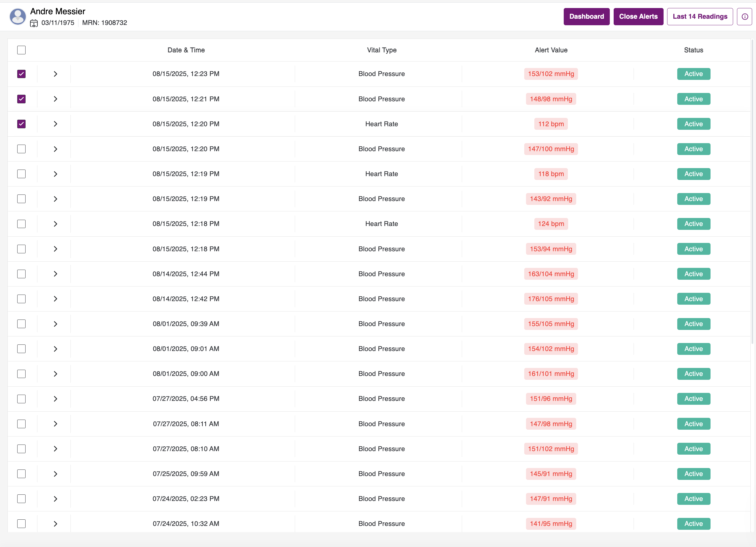The height and width of the screenshot is (547, 756).
Task: Click Active status badge for 118 bpm
Action: (693, 174)
